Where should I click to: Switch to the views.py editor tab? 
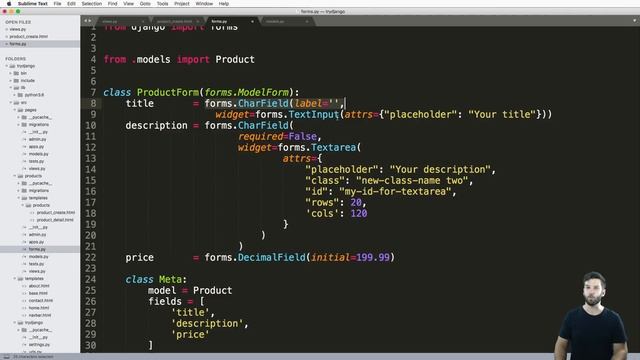pyautogui.click(x=121, y=21)
